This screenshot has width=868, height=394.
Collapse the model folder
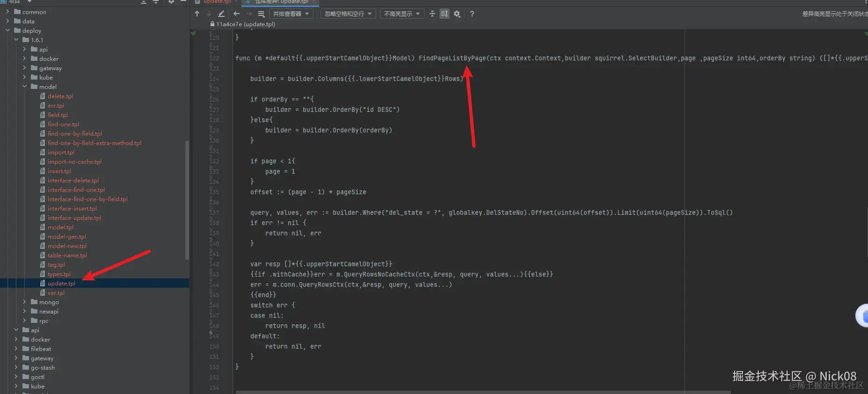tap(24, 87)
